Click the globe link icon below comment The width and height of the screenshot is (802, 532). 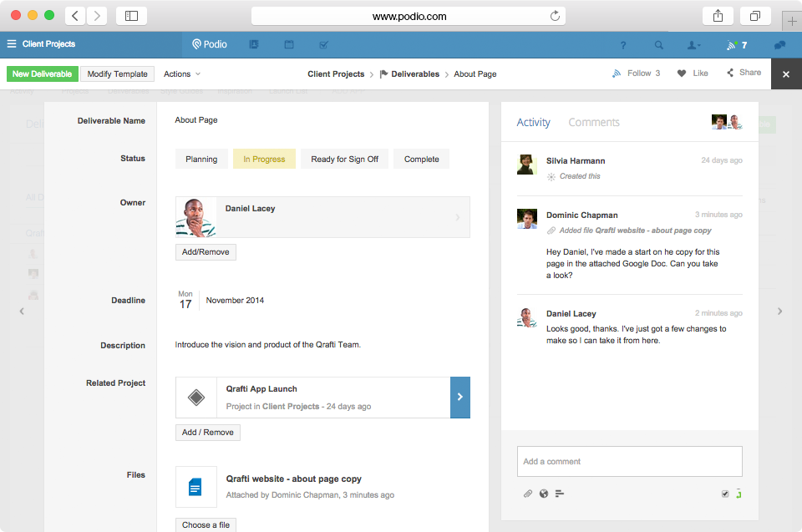pos(544,494)
